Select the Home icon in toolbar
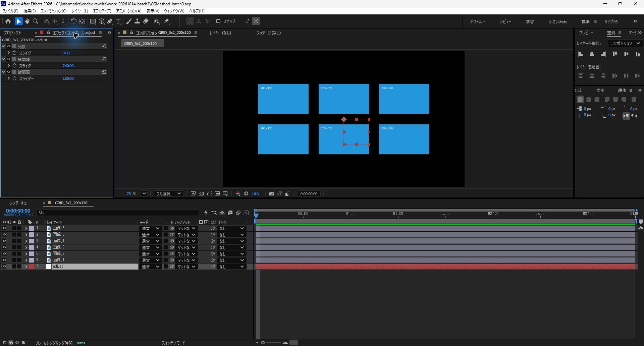The height and width of the screenshot is (346, 644). pyautogui.click(x=8, y=21)
